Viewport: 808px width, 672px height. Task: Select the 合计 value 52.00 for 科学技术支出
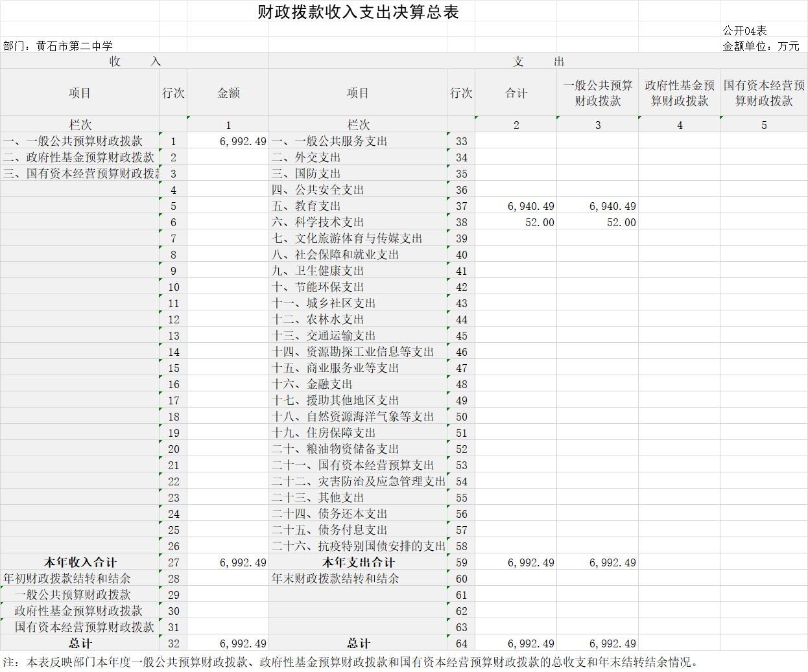pos(539,222)
